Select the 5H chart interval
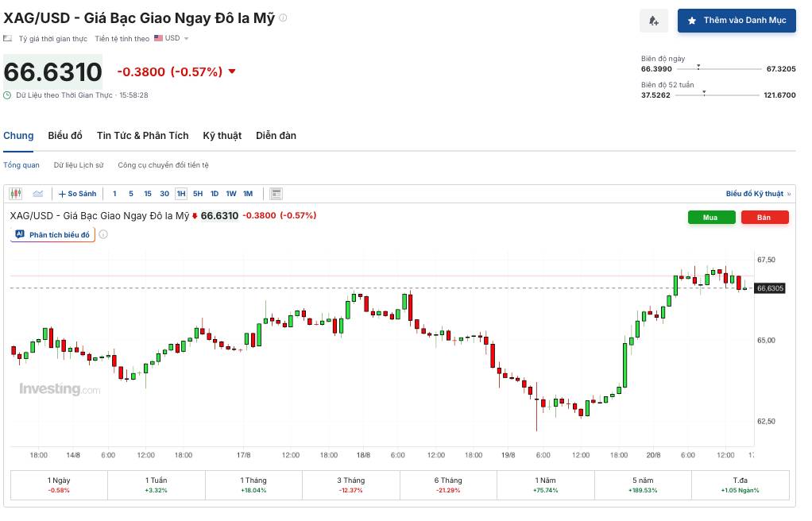Screen dimensions: 812x521 (x=198, y=194)
